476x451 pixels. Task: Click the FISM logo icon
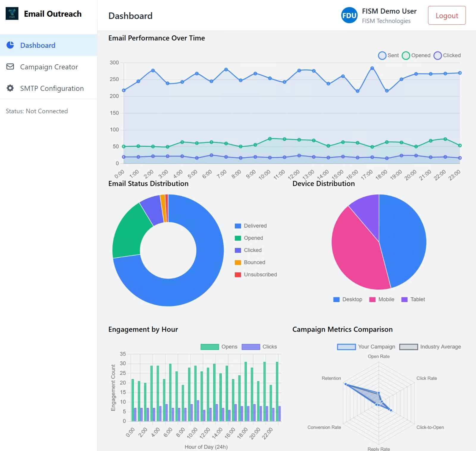coord(12,14)
